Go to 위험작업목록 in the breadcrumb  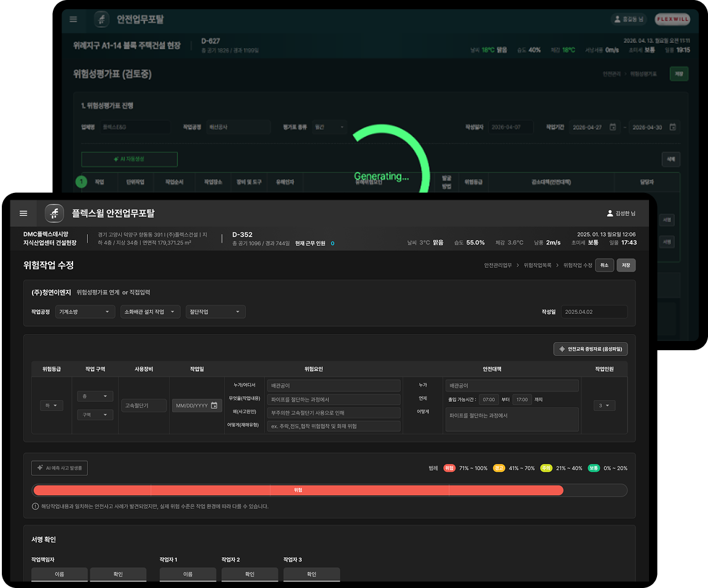(537, 265)
